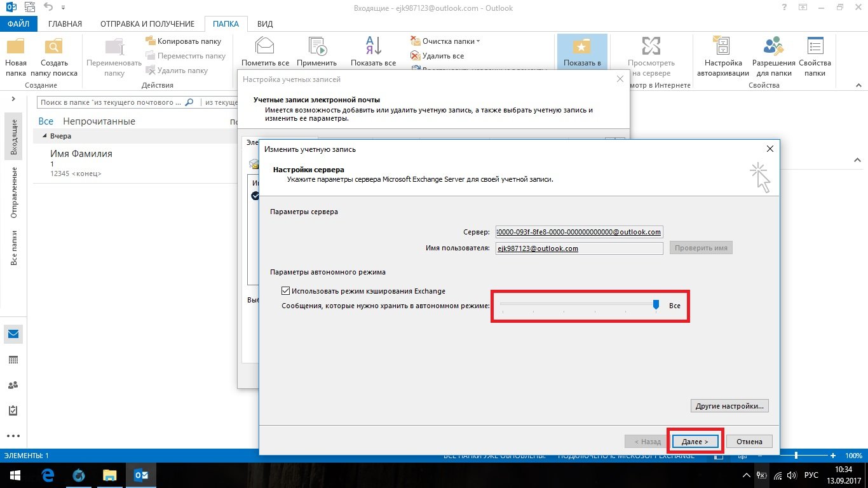
Task: Click the Outlook taskbar icon
Action: point(141,475)
